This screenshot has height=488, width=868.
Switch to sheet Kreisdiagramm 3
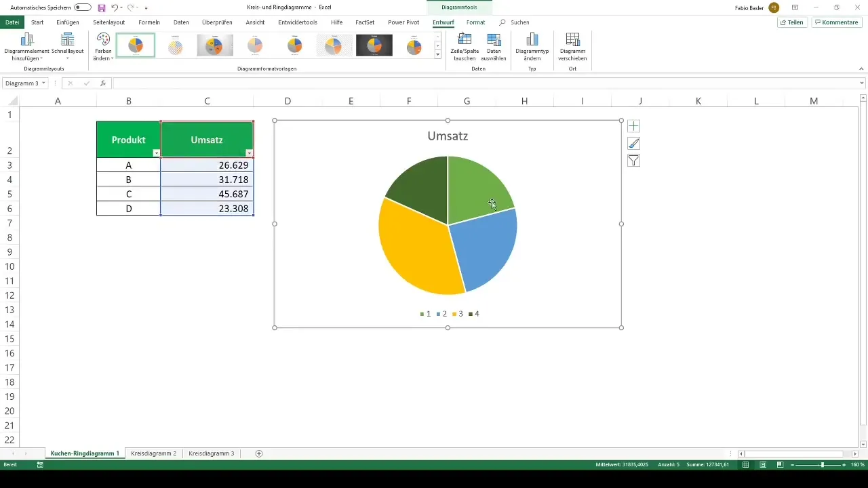[x=212, y=453]
